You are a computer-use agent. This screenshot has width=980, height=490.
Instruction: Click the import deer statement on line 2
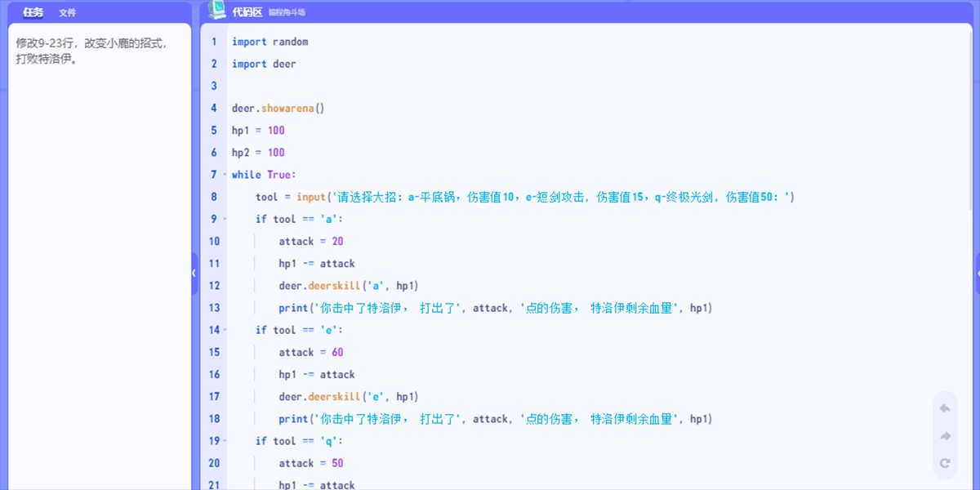coord(263,63)
